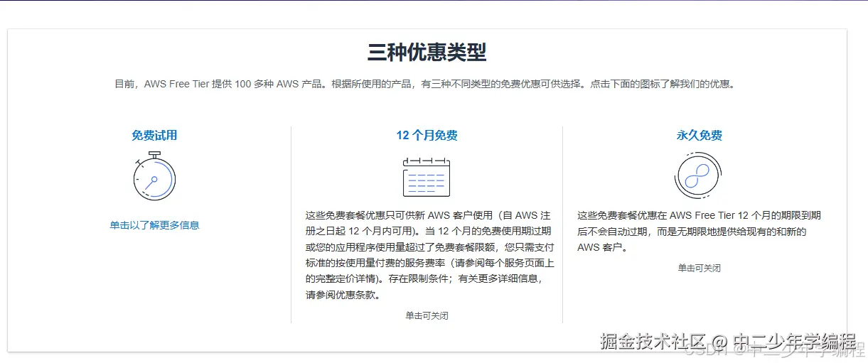Click the stopwatch icon under 免费试用
Viewport: 868px width, 363px height.
pyautogui.click(x=154, y=176)
